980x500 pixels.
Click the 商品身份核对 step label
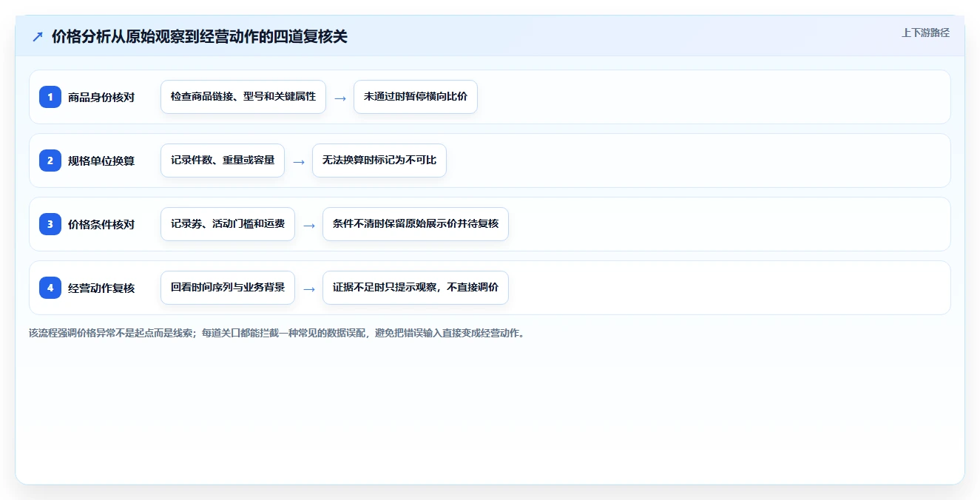[101, 97]
